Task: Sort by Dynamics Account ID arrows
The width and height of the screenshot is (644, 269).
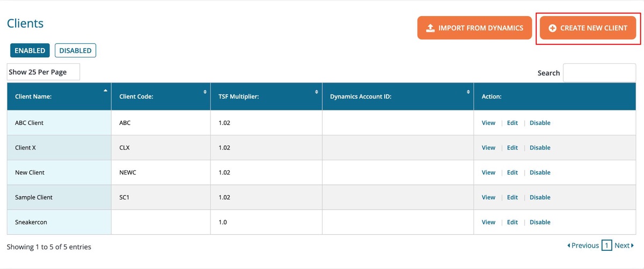Action: (468, 92)
